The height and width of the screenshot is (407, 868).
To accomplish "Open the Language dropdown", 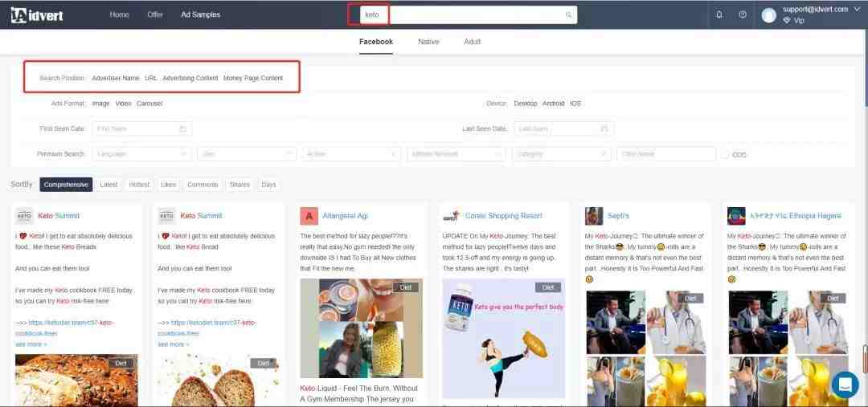I will 141,154.
